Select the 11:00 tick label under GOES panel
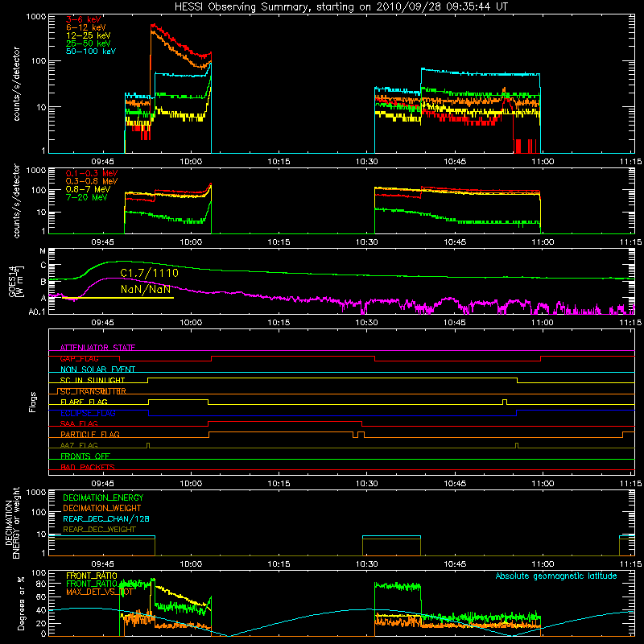Screen dimensions: 644x644 click(543, 323)
